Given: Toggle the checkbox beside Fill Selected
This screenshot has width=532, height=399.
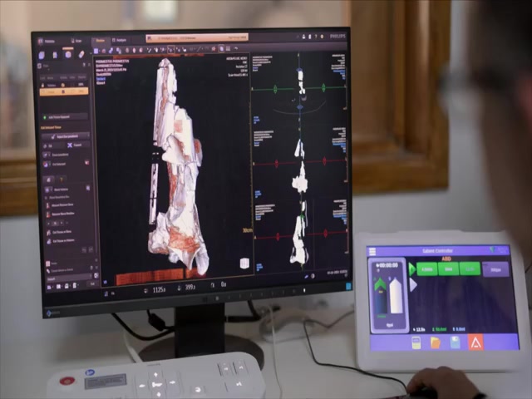Looking at the screenshot, I should pyautogui.click(x=46, y=164).
